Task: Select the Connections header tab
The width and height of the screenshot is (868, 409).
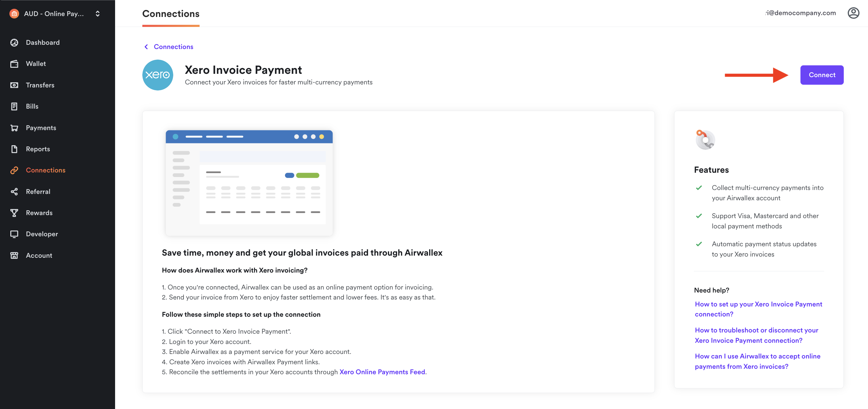Action: (x=171, y=14)
